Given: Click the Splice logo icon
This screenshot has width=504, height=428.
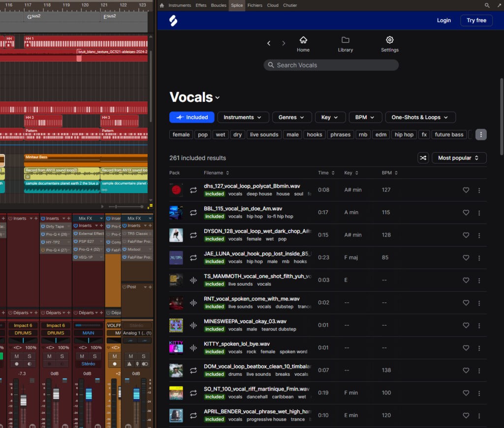Looking at the screenshot, I should coord(173,20).
